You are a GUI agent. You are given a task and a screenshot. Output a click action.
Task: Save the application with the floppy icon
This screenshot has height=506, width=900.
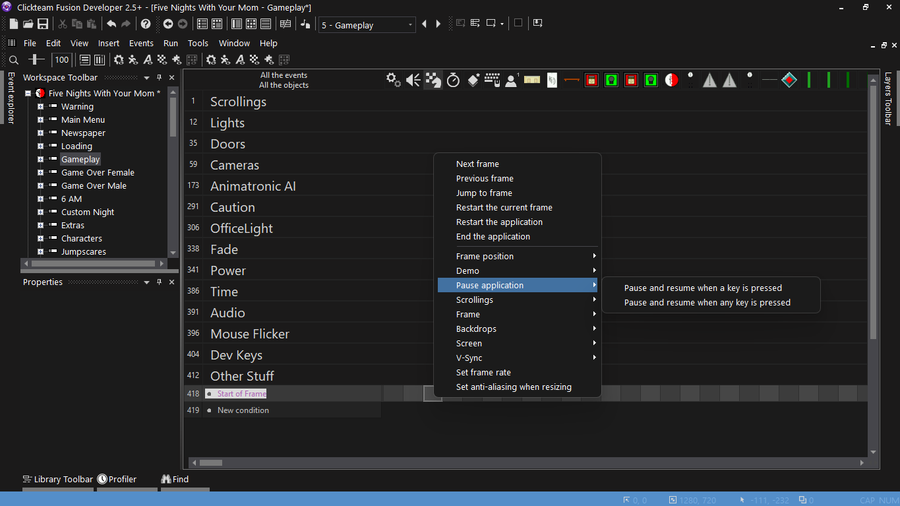[x=43, y=24]
